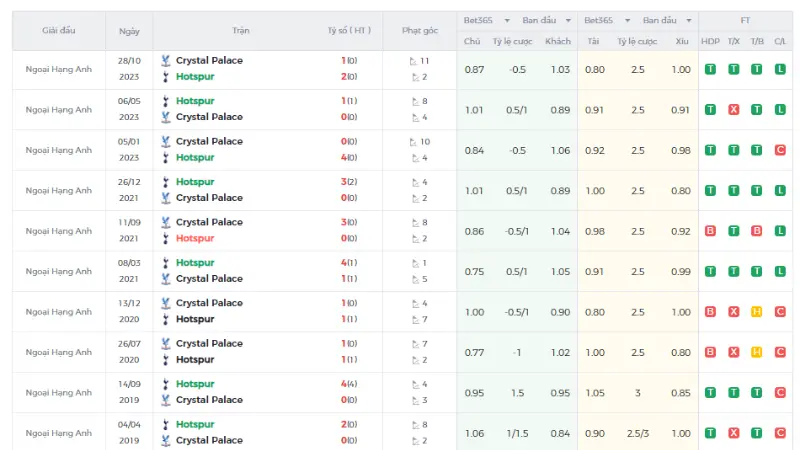Click red X T/X badge for 06/05 2023

click(734, 109)
